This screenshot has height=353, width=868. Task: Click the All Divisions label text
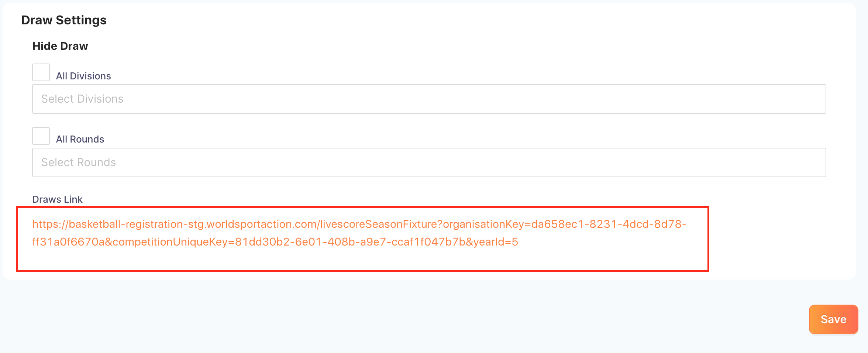pyautogui.click(x=83, y=76)
